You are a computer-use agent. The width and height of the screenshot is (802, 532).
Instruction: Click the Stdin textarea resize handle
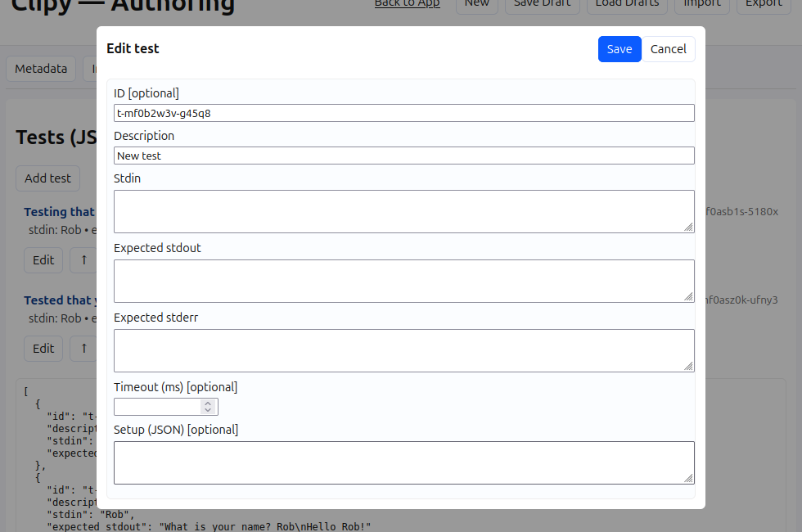point(689,228)
